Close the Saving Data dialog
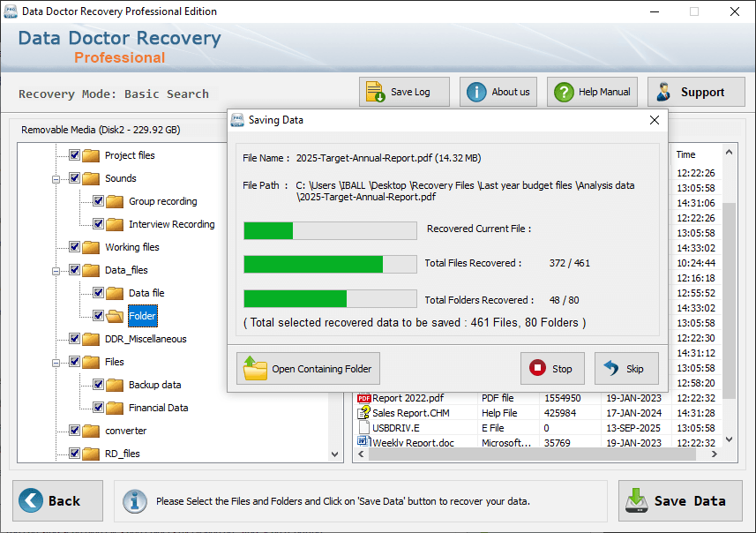This screenshot has height=533, width=756. point(655,120)
